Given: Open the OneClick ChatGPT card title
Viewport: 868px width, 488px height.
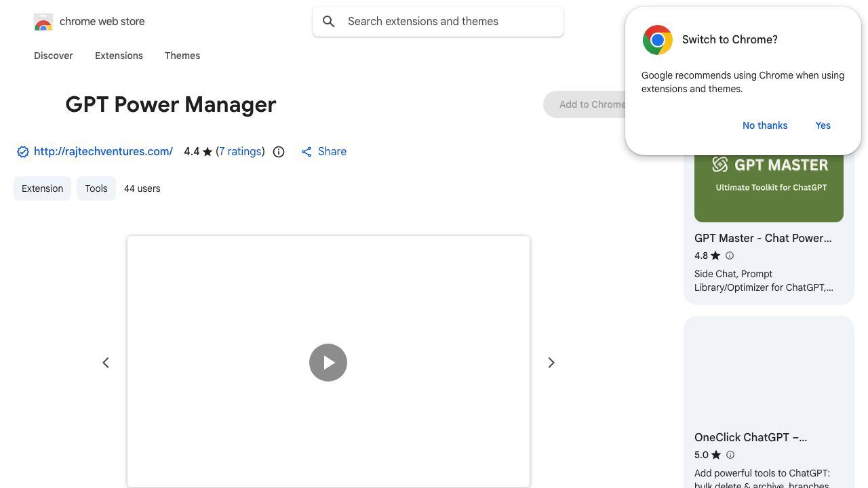Looking at the screenshot, I should click(x=751, y=437).
